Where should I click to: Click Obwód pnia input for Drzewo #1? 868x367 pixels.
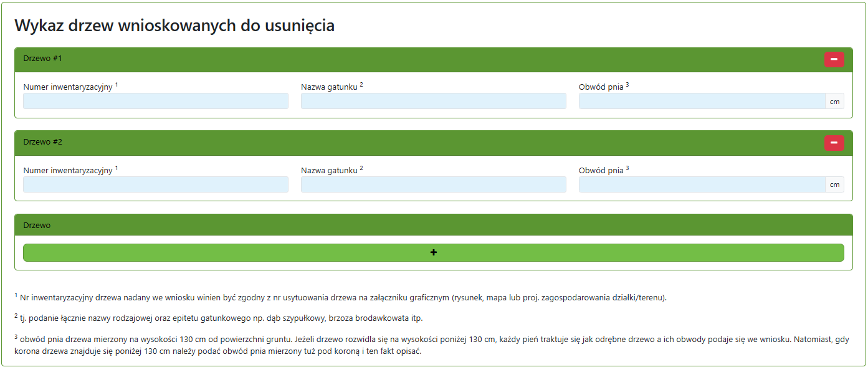coord(701,101)
